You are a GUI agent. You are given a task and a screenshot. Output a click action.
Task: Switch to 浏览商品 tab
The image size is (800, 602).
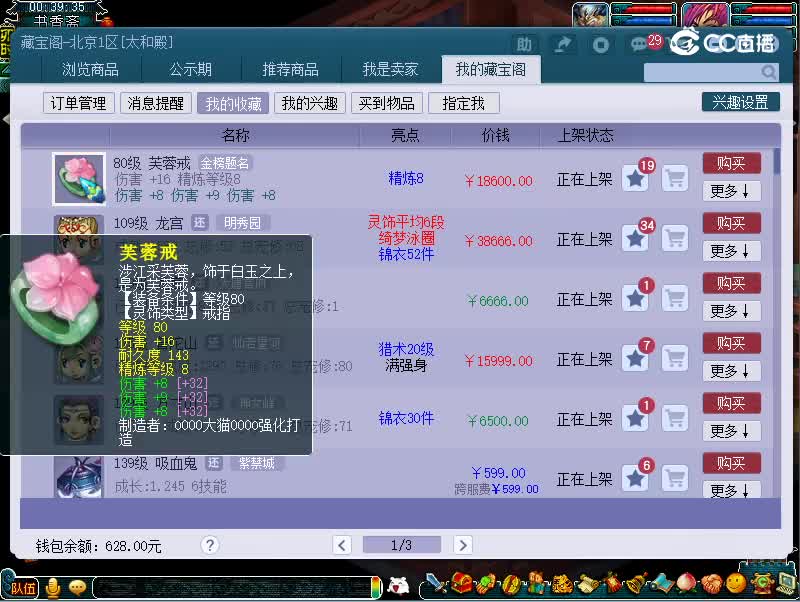tap(90, 69)
